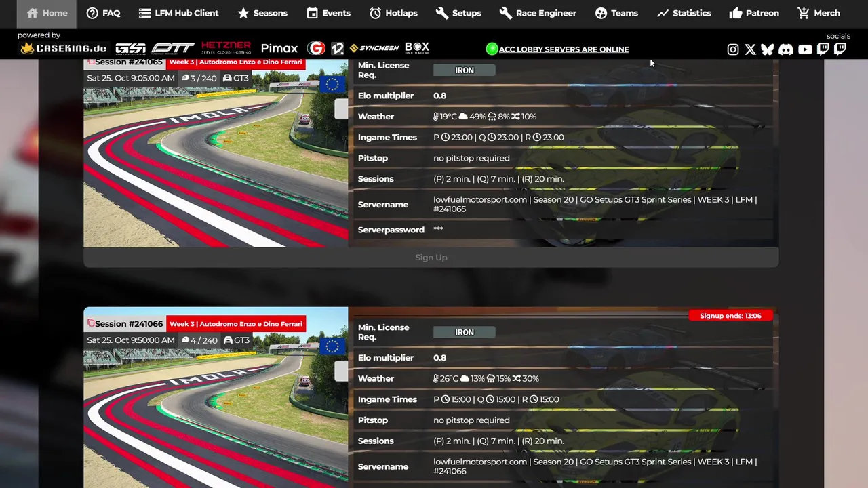Viewport: 868px width, 488px height.
Task: Open Syncmesh sponsor logo
Action: click(x=374, y=48)
